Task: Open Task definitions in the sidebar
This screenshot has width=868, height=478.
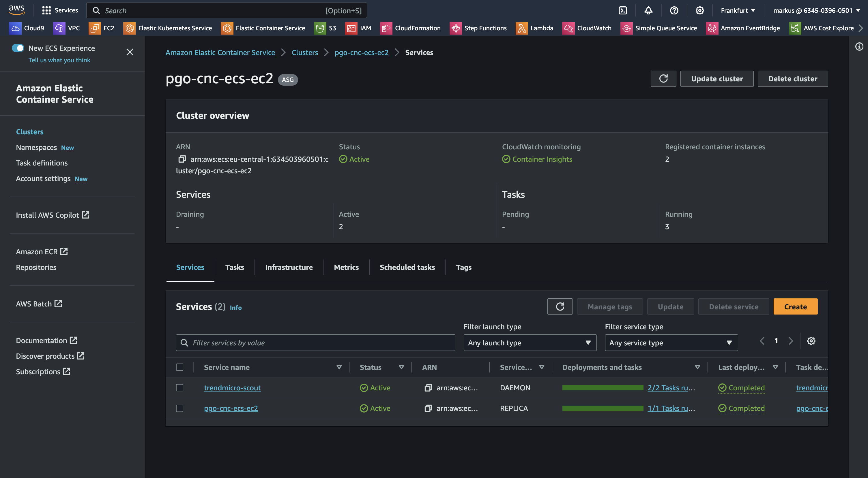Action: [42, 163]
